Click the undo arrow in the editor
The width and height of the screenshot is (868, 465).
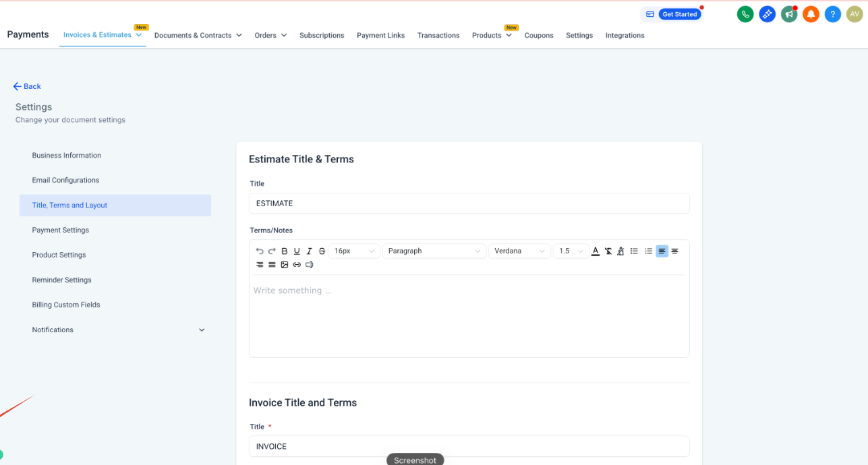coord(260,251)
